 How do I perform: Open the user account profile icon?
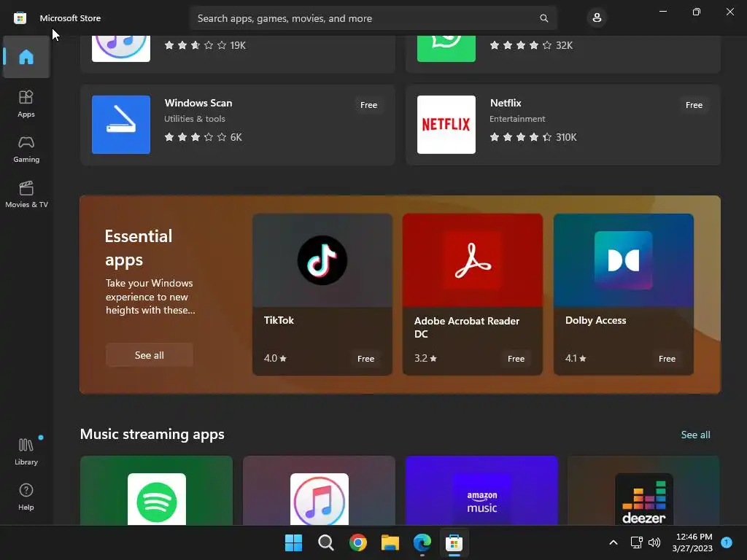(x=597, y=18)
